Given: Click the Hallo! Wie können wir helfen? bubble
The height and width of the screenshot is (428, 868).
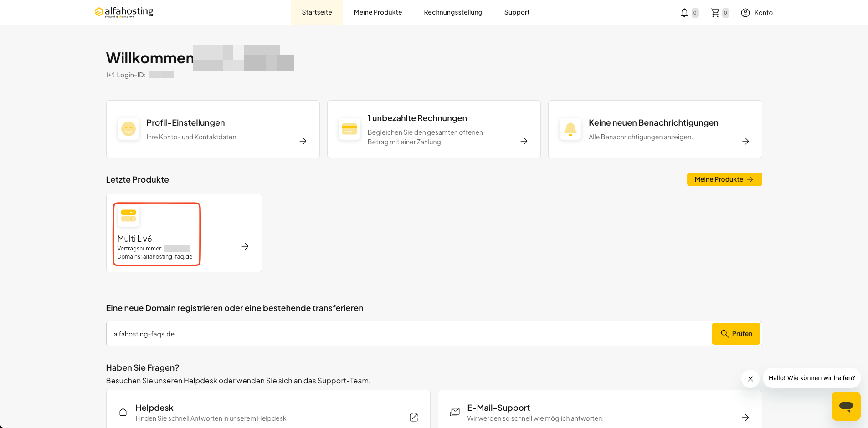Looking at the screenshot, I should pos(812,378).
